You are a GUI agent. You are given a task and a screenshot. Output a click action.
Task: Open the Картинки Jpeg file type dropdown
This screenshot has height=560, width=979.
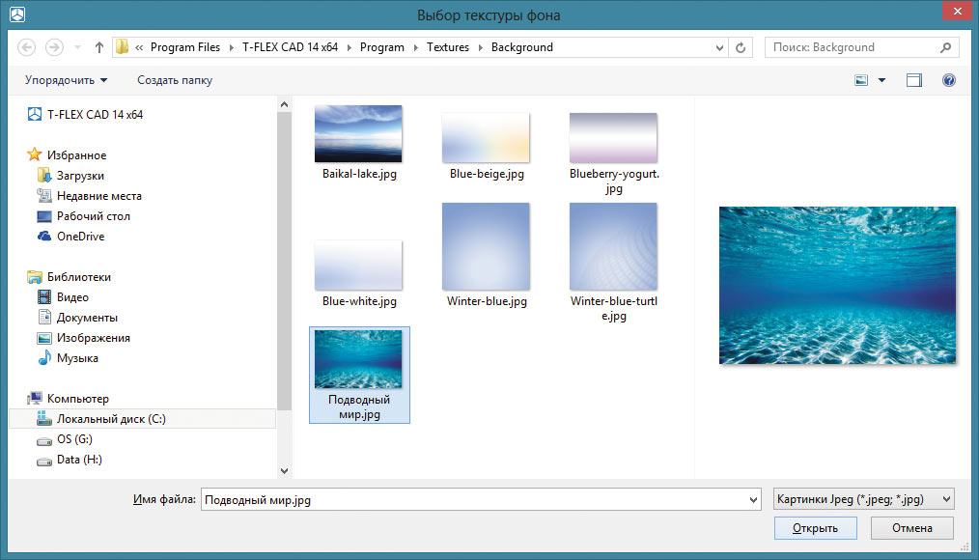pyautogui.click(x=863, y=499)
